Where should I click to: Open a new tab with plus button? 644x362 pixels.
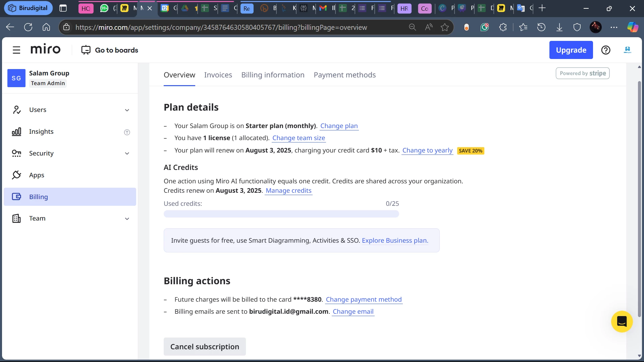542,8
